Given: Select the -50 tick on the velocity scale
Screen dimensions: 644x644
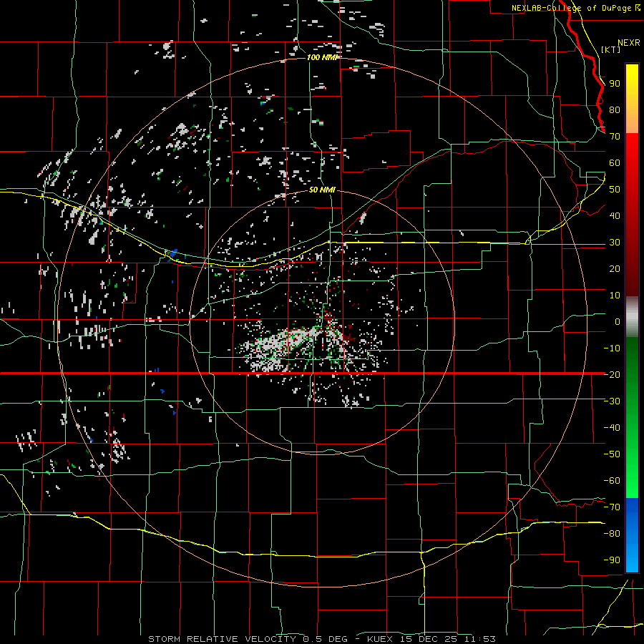Looking at the screenshot, I should tap(612, 454).
